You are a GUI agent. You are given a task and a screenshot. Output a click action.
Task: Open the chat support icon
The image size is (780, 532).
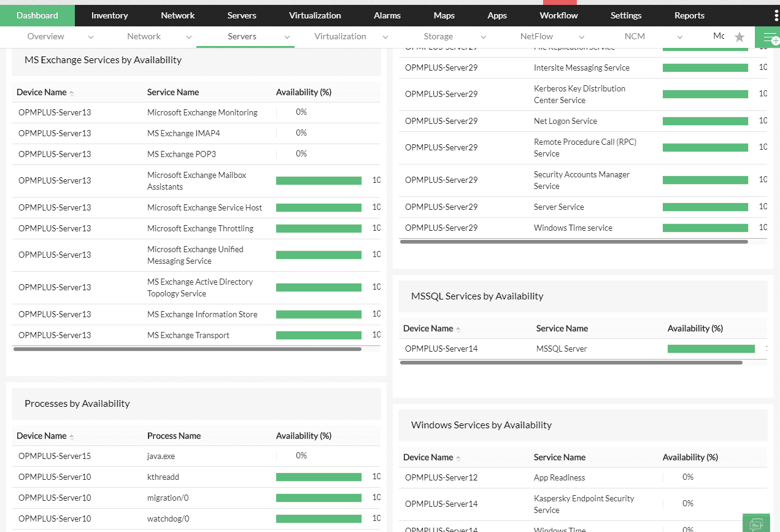756,523
